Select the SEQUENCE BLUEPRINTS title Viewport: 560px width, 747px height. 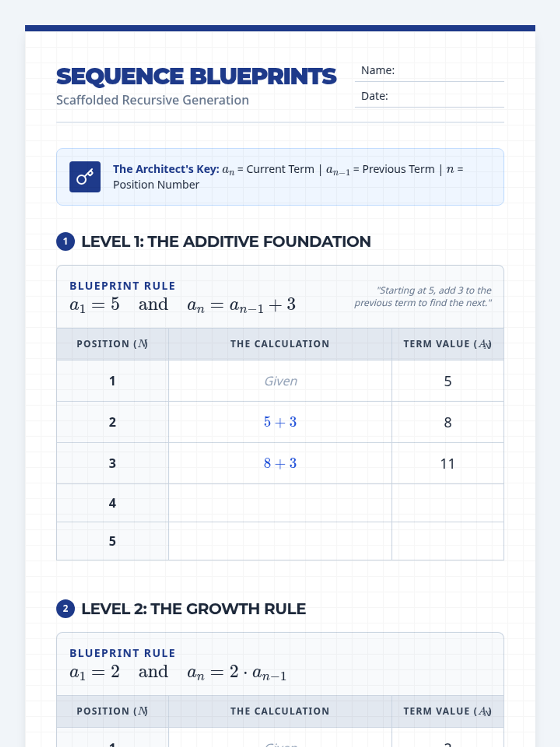point(196,77)
